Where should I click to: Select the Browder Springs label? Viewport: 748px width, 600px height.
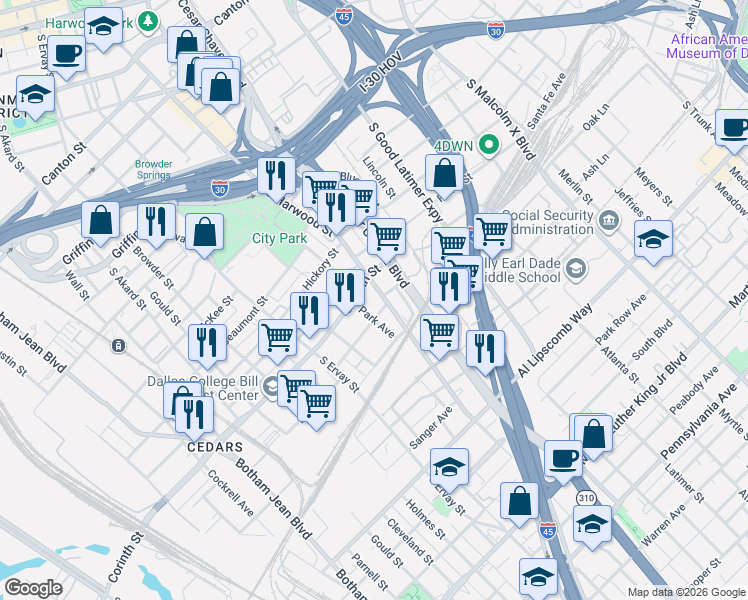click(x=154, y=169)
